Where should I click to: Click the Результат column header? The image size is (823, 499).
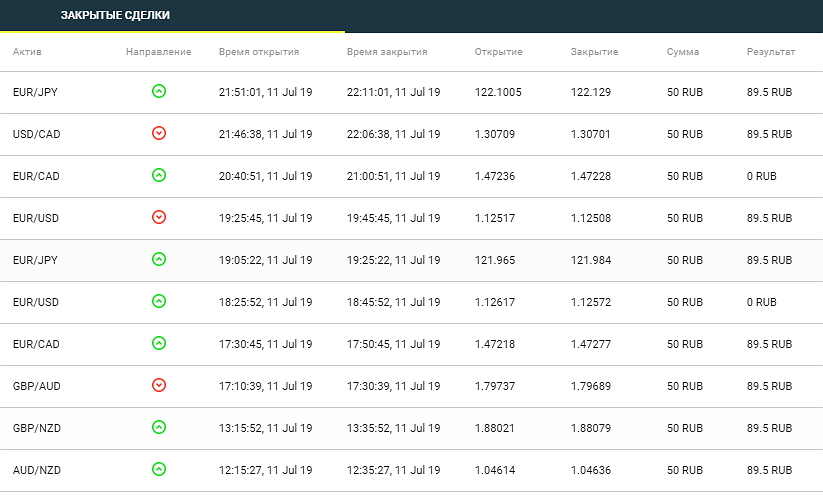pos(771,52)
